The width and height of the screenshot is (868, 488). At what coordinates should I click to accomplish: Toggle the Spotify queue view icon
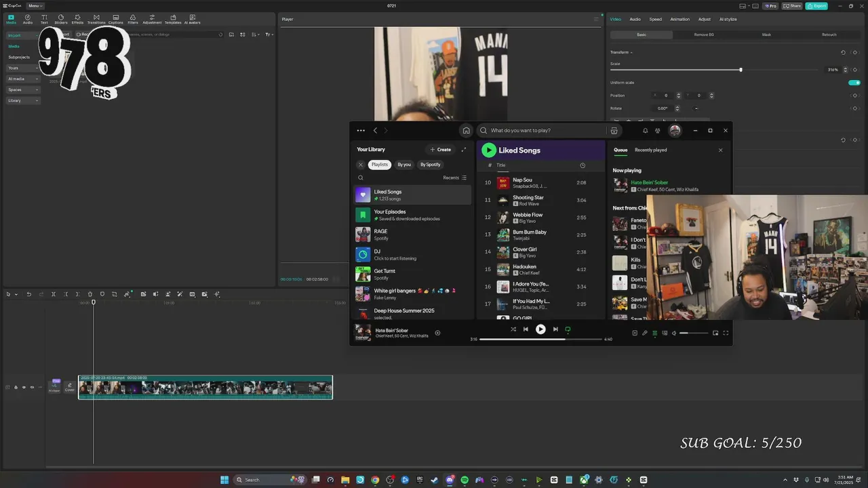[x=654, y=333]
